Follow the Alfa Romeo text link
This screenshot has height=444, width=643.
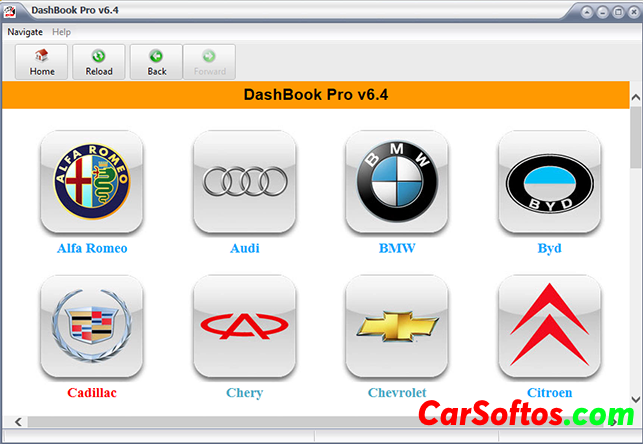point(92,248)
